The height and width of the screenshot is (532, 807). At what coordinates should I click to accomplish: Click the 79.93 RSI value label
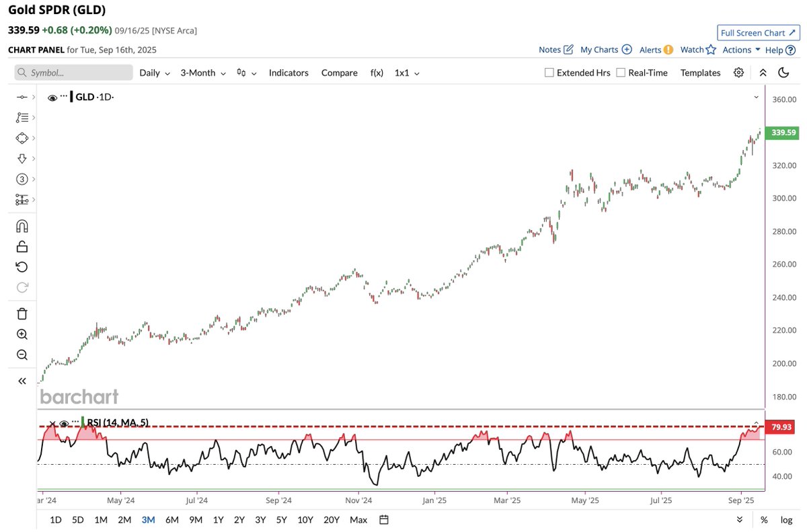tap(781, 427)
